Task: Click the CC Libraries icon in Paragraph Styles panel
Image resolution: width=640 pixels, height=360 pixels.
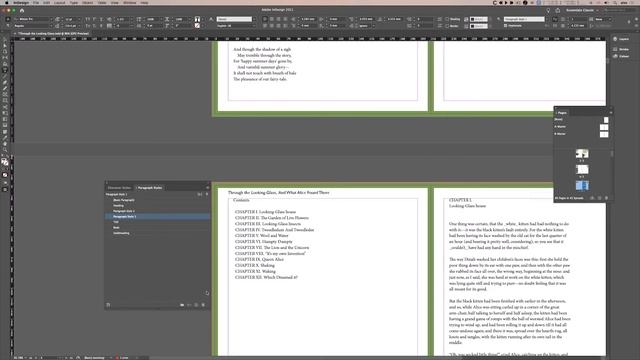Action: (x=108, y=305)
